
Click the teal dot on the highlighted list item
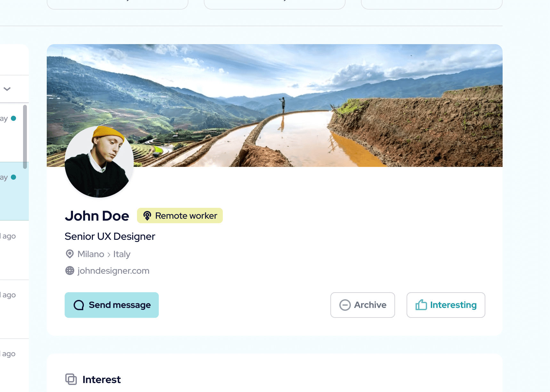click(13, 177)
